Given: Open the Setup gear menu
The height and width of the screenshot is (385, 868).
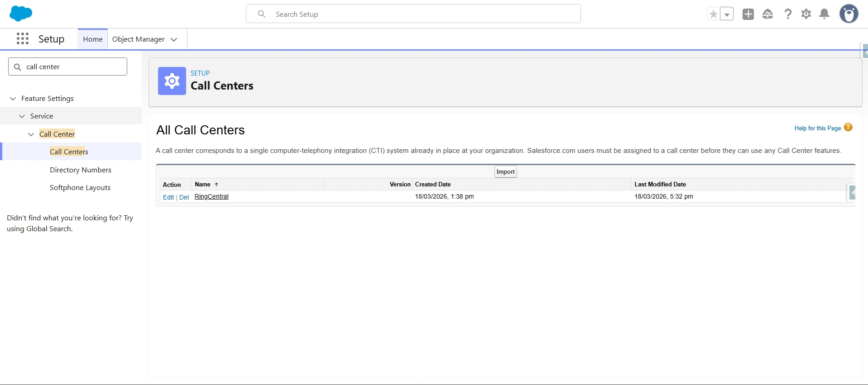Looking at the screenshot, I should [x=806, y=14].
